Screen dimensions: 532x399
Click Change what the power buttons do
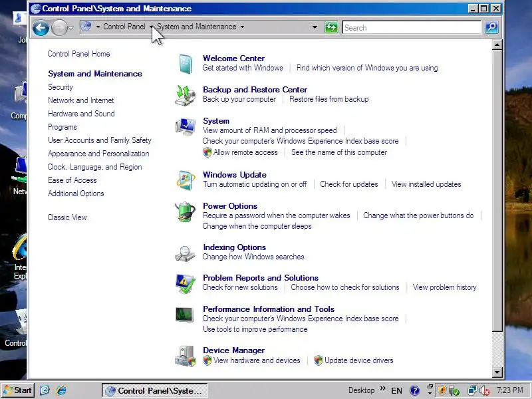click(x=418, y=215)
